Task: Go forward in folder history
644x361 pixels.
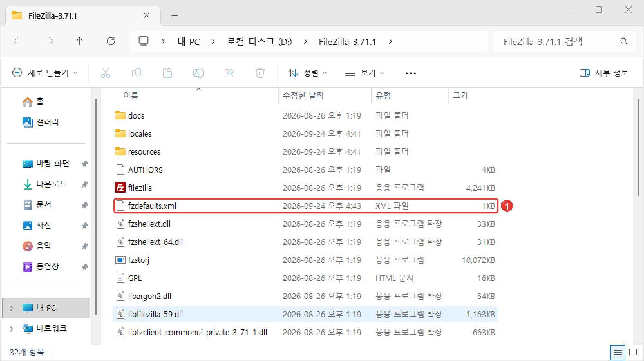Action: [49, 41]
